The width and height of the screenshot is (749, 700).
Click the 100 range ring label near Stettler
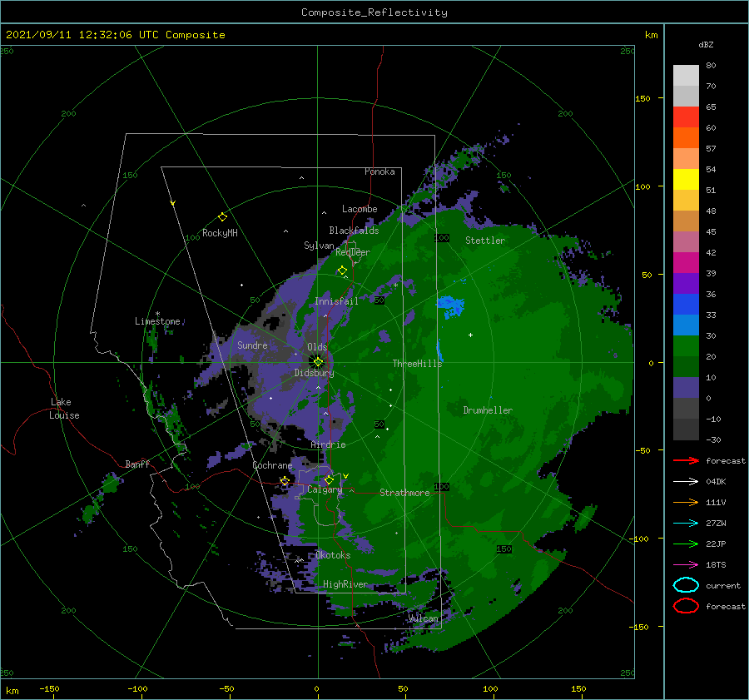[x=442, y=237]
